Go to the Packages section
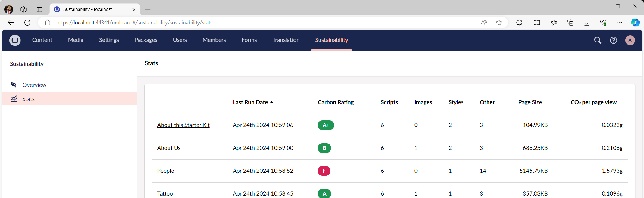 (x=146, y=40)
